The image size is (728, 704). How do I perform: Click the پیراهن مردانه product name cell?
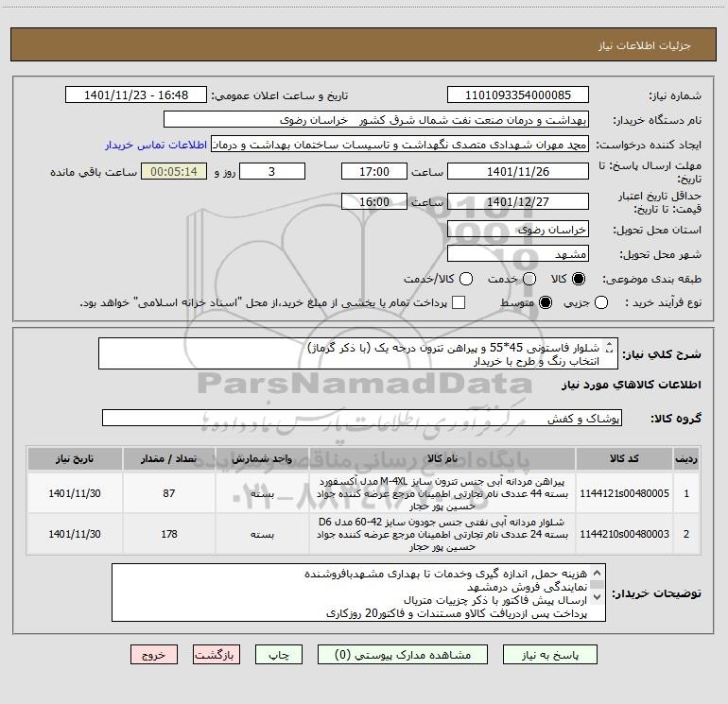[442, 493]
